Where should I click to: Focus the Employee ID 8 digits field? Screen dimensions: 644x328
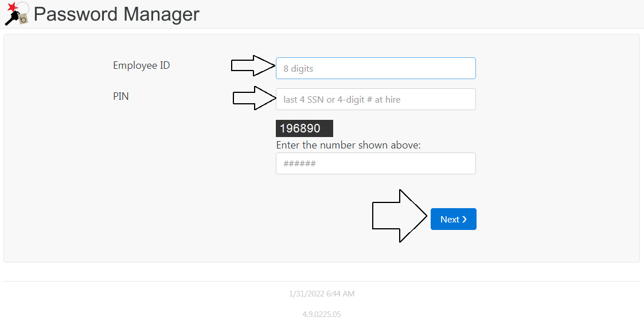376,68
